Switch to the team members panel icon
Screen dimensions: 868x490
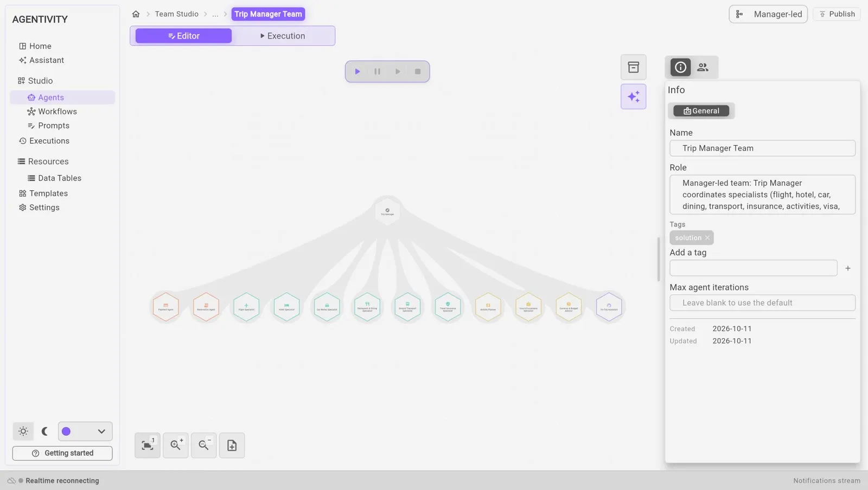(x=703, y=67)
